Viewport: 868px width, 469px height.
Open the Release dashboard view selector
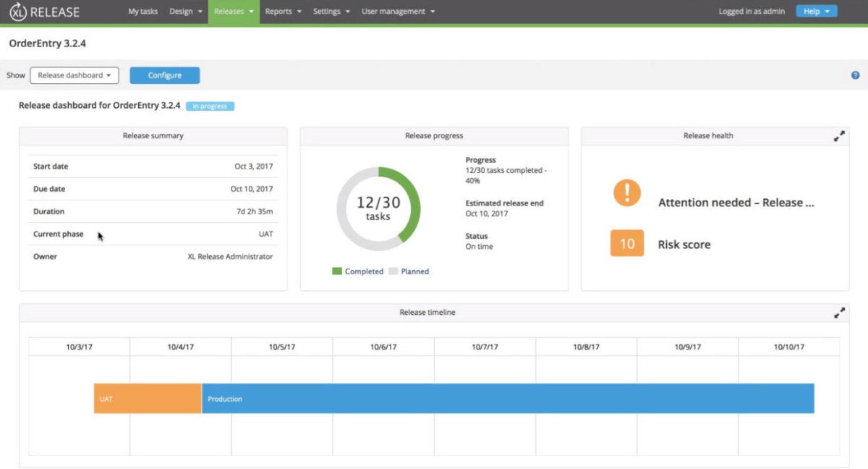click(x=75, y=75)
